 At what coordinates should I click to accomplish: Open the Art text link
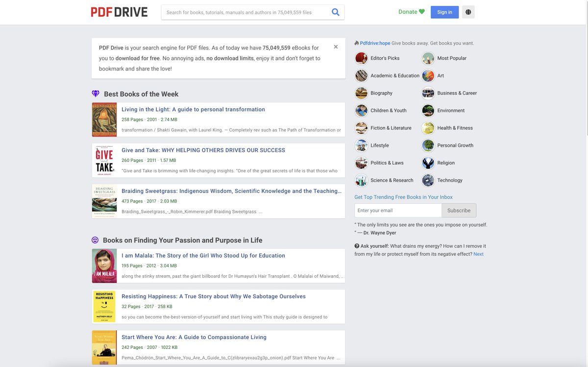pyautogui.click(x=441, y=76)
